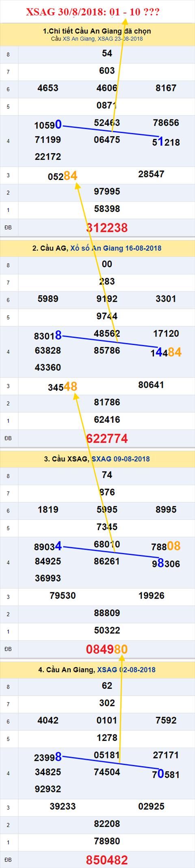Image resolution: width=195 pixels, height=868 pixels.
Task: Click the number 10590
Action: coord(48,124)
